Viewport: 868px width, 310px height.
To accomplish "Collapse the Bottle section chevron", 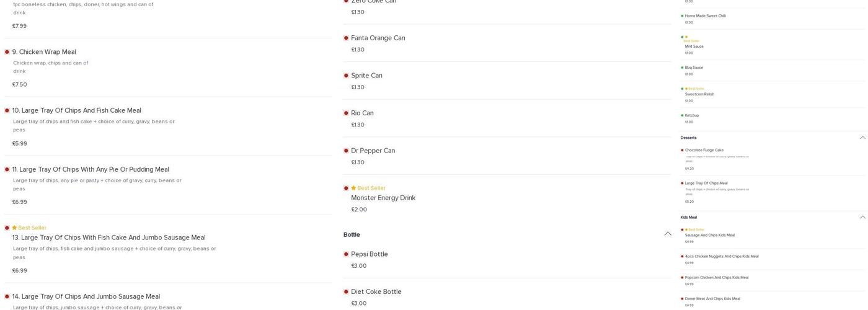I will coord(668,234).
